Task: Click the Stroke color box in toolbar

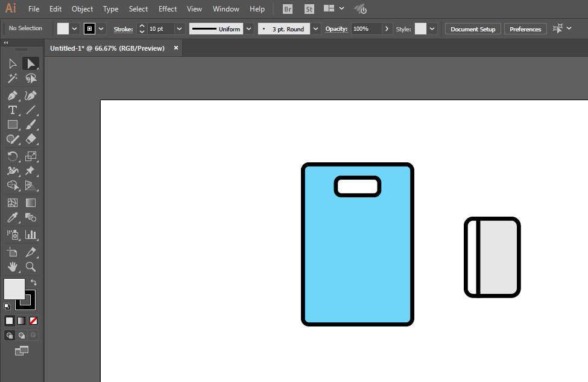Action: point(30,304)
